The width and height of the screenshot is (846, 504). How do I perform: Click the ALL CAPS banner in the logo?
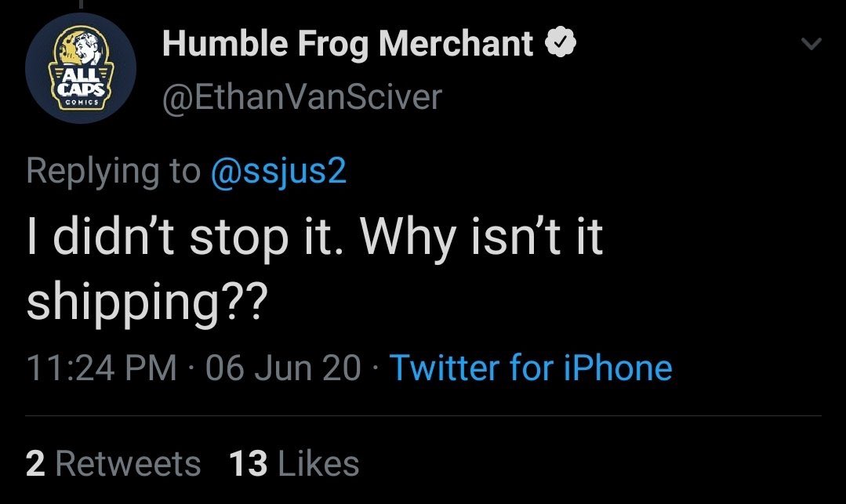coord(81,81)
